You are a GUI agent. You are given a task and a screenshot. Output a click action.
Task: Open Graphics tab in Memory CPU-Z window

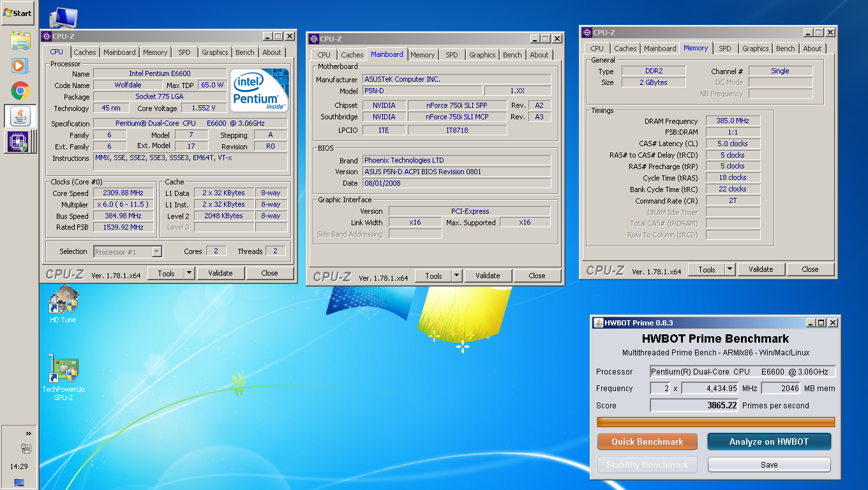(x=756, y=48)
